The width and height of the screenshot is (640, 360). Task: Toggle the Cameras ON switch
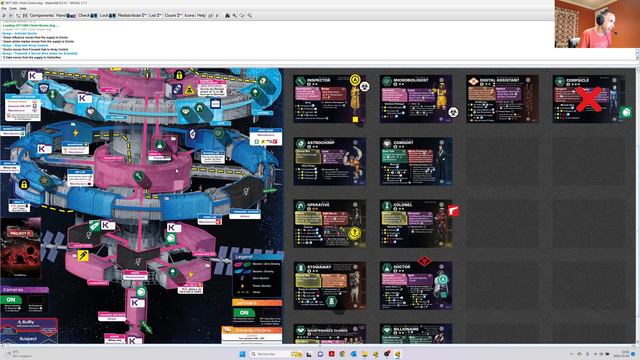pyautogui.click(x=11, y=300)
